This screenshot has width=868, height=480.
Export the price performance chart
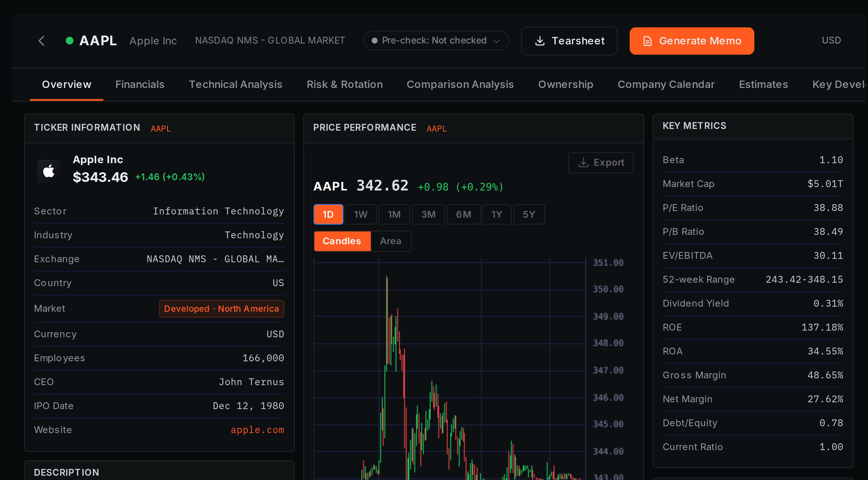(601, 162)
